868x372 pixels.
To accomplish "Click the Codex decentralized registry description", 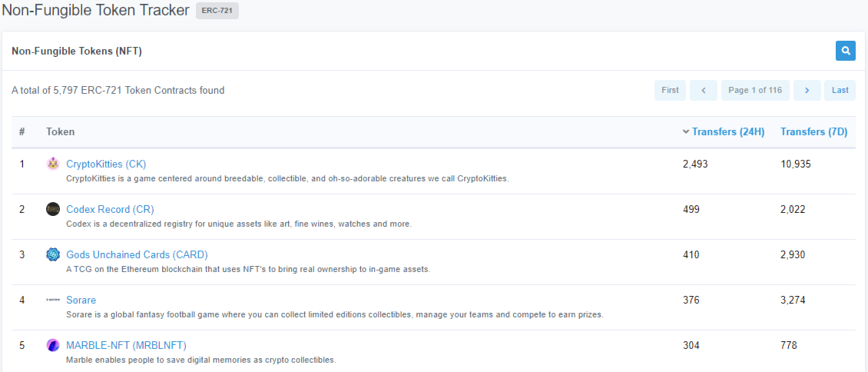I will [x=239, y=224].
